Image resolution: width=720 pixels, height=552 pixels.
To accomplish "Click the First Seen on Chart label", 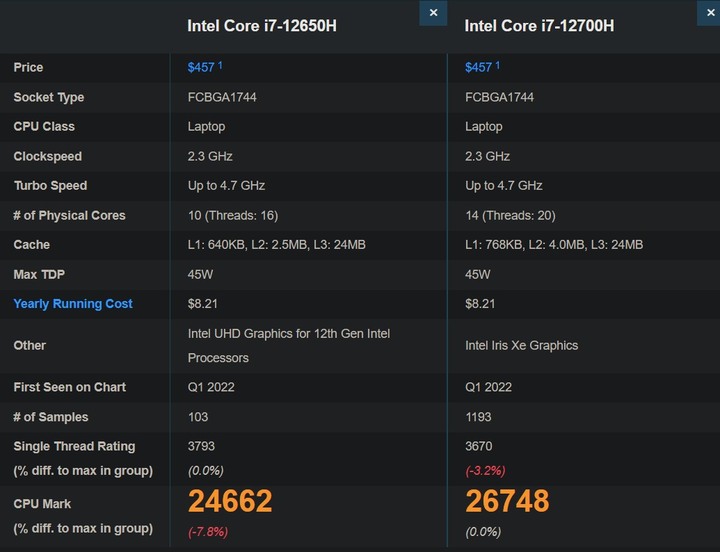I will pyautogui.click(x=70, y=387).
